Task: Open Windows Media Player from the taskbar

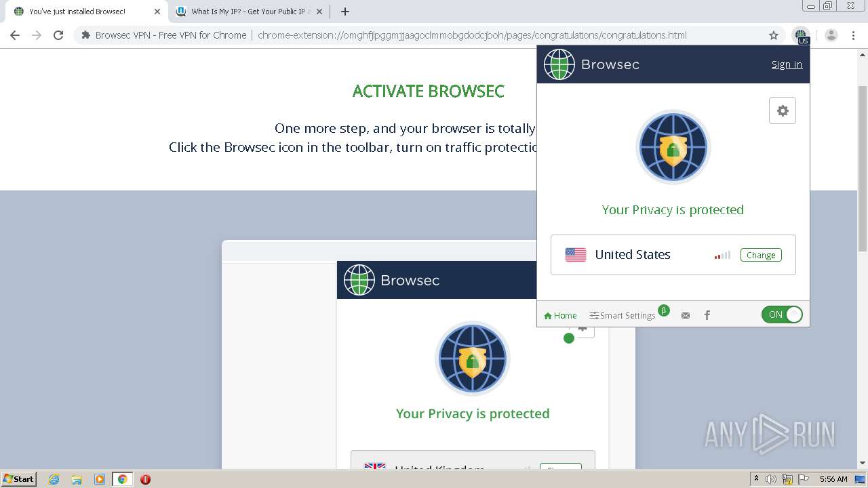Action: pos(100,479)
